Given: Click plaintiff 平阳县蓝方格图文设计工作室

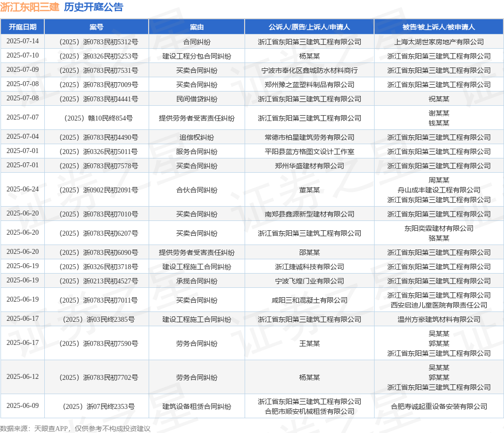Looking at the screenshot, I should (309, 152).
